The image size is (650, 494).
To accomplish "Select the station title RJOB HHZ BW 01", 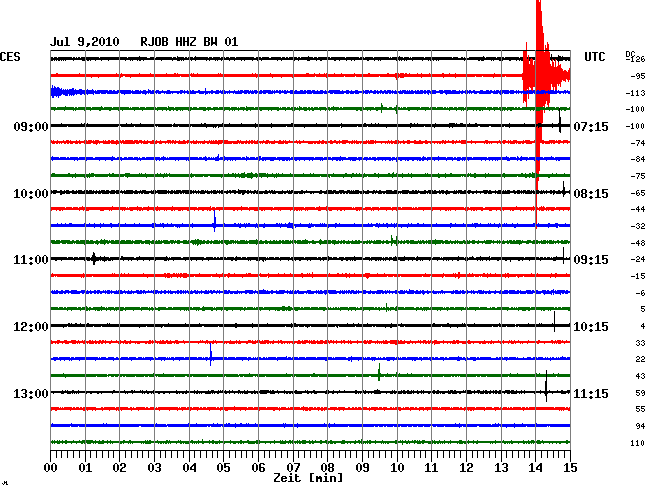I will tap(189, 42).
